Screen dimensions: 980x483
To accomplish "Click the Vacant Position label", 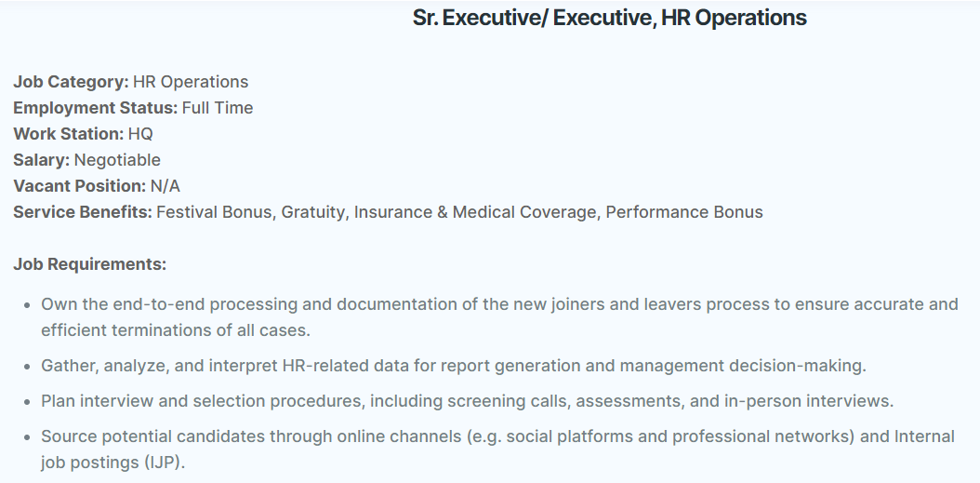I will pos(80,186).
